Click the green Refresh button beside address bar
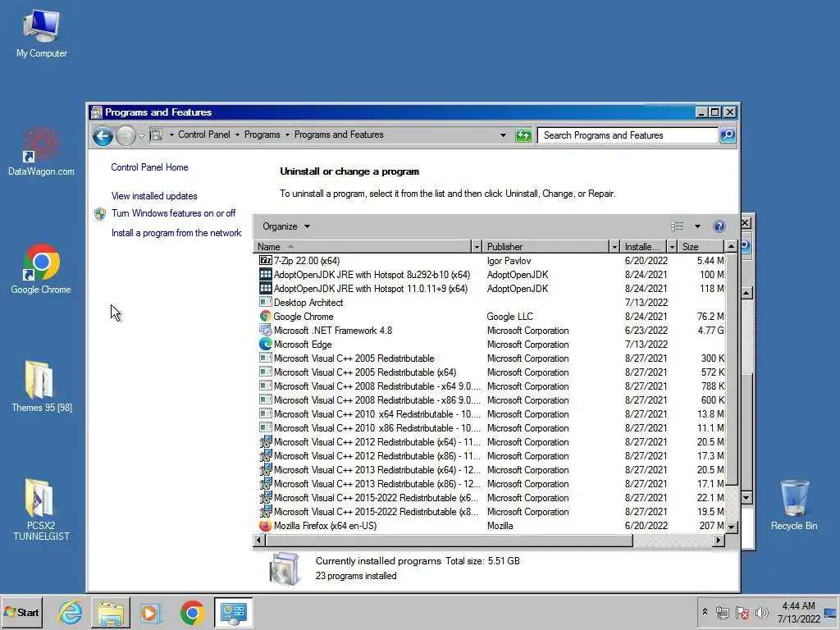Image resolution: width=840 pixels, height=630 pixels. 523,135
